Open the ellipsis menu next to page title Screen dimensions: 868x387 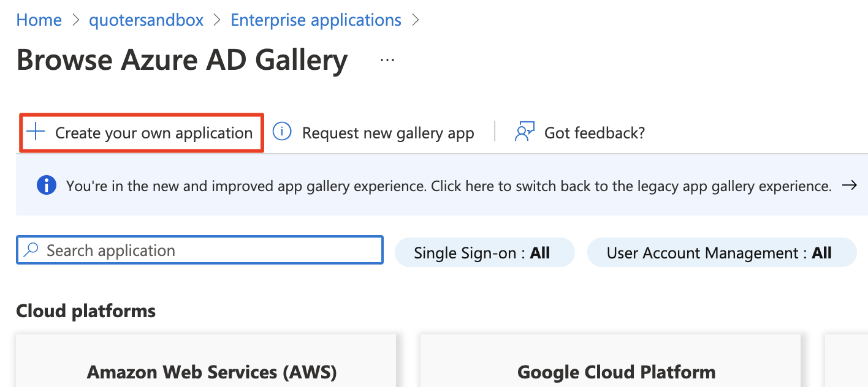click(387, 60)
